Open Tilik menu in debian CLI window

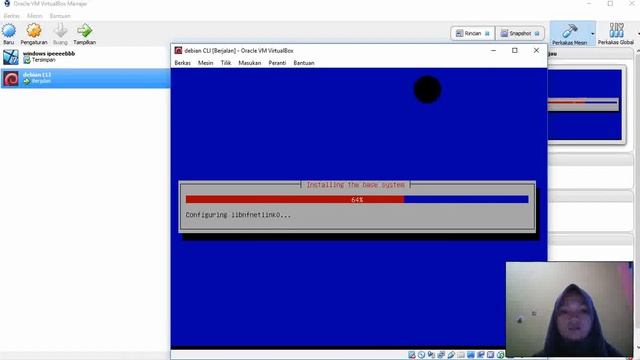[x=226, y=63]
